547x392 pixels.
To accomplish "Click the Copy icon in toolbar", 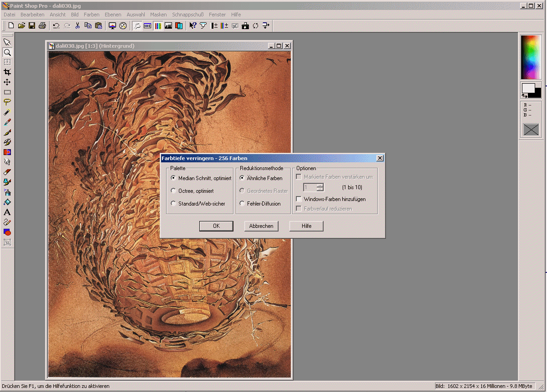I will (88, 25).
